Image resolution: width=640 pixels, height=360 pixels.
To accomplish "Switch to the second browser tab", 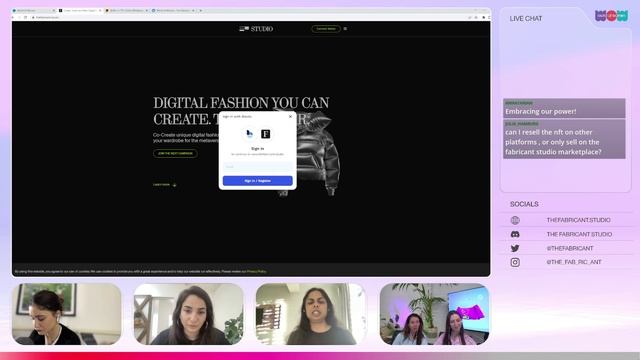I will coord(80,10).
